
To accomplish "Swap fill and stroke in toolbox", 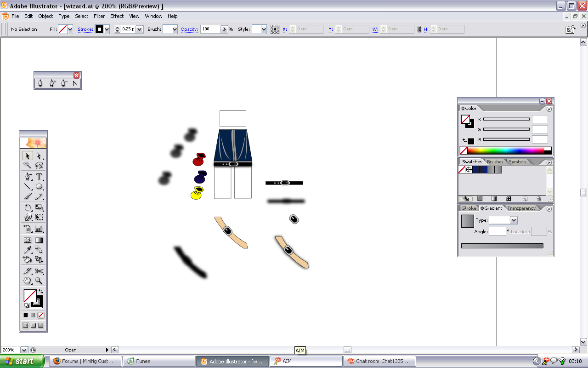I will pos(41,292).
